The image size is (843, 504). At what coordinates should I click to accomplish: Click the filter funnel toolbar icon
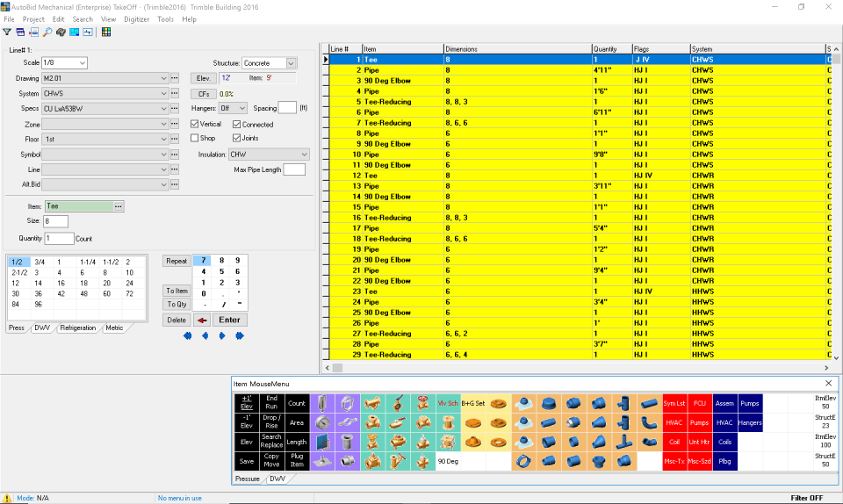tap(7, 32)
